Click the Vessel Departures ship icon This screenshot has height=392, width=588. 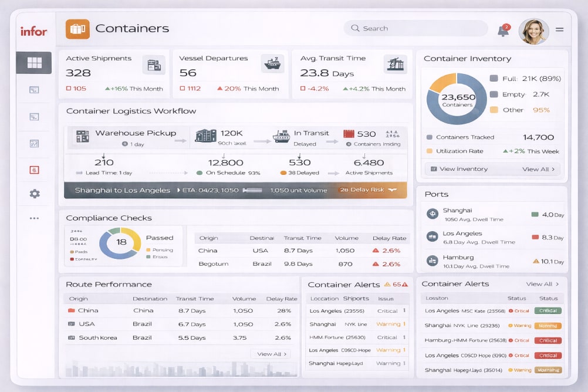click(272, 64)
